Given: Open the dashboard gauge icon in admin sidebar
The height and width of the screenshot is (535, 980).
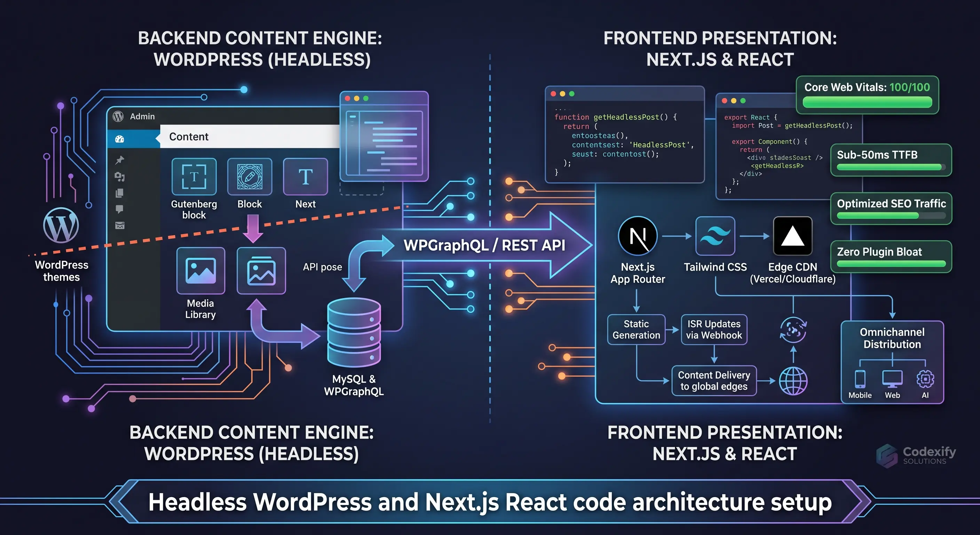Looking at the screenshot, I should click(119, 139).
